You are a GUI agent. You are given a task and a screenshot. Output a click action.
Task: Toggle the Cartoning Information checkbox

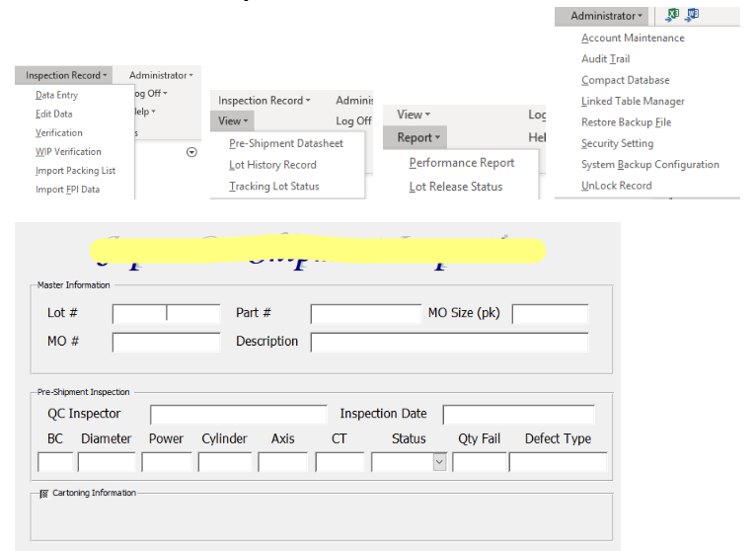pyautogui.click(x=43, y=493)
